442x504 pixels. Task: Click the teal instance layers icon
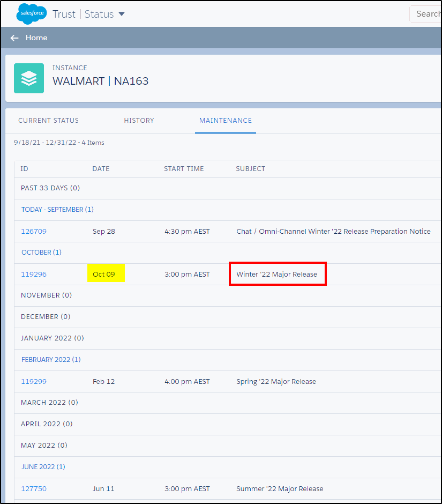click(29, 78)
